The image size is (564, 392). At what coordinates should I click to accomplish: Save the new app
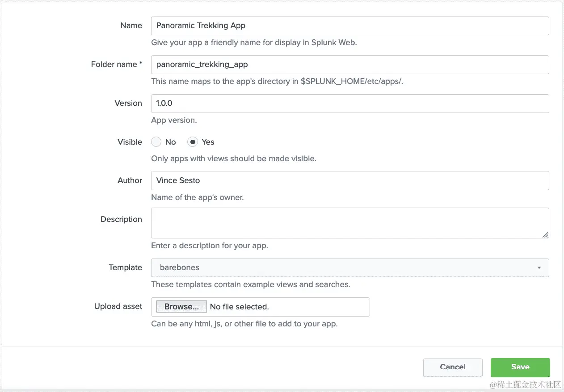coord(520,367)
